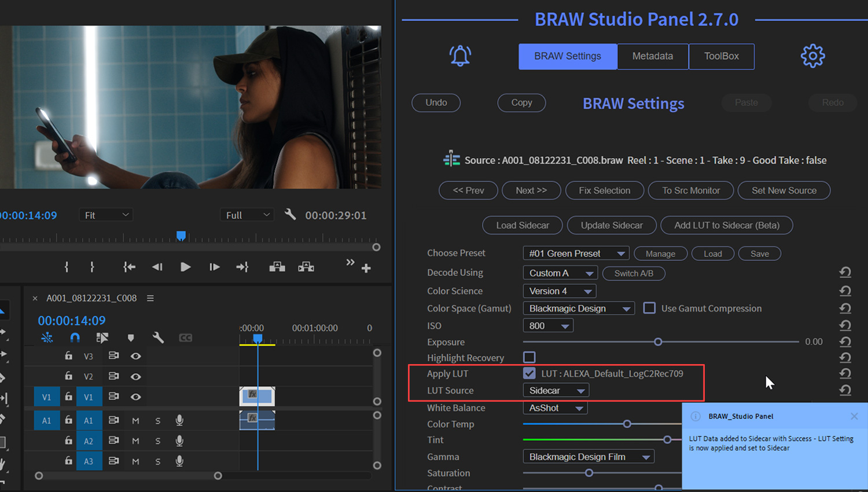868x492 pixels.
Task: Enable Highlight Recovery checkbox
Action: [x=529, y=357]
